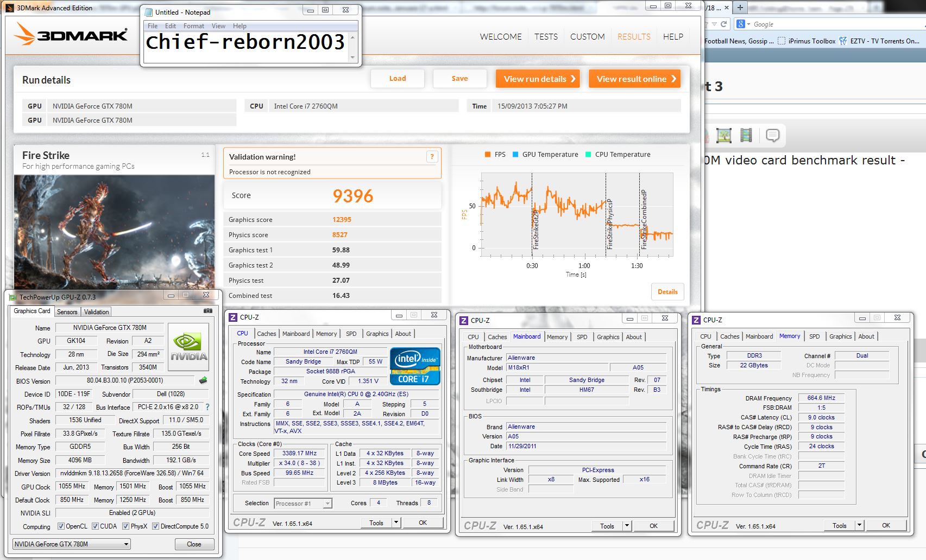Open Validation warning help question mark
Image resolution: width=926 pixels, height=560 pixels.
point(432,157)
